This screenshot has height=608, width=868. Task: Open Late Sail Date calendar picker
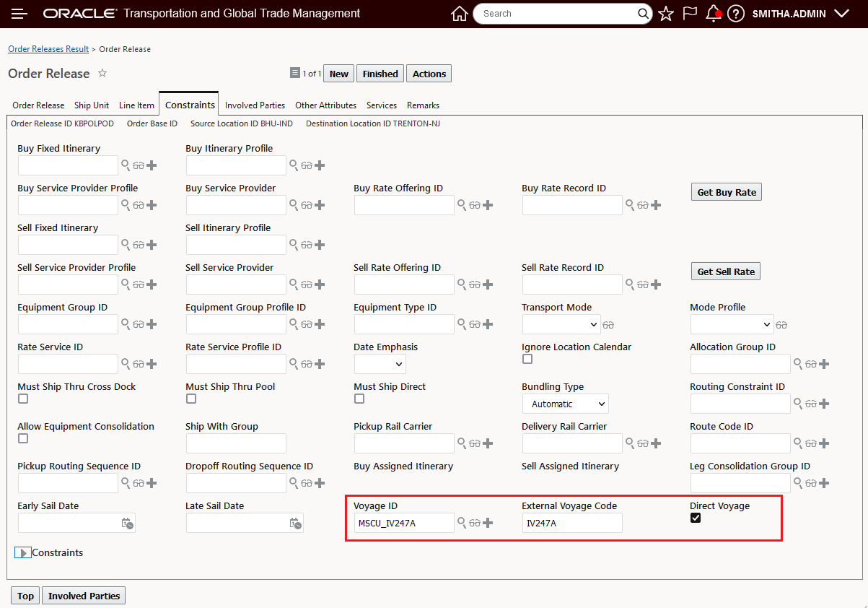click(x=295, y=524)
